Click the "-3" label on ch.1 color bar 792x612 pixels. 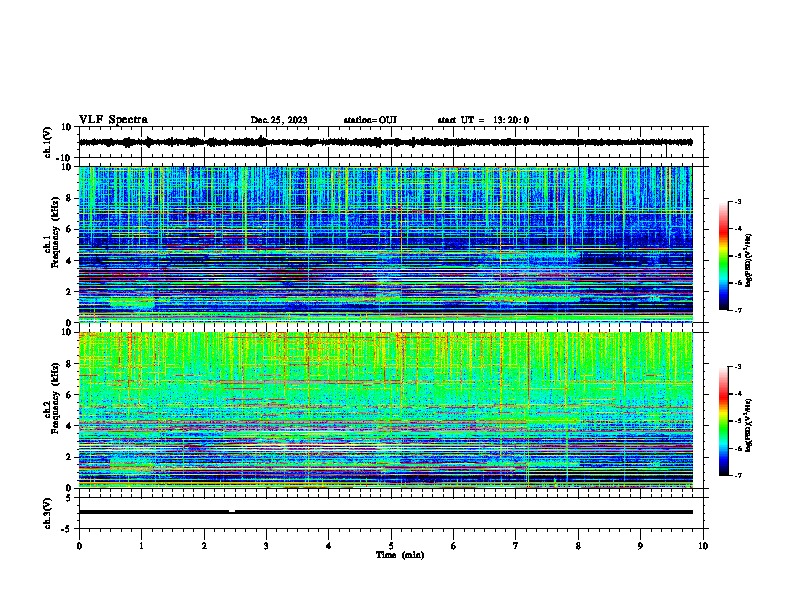[x=737, y=201]
